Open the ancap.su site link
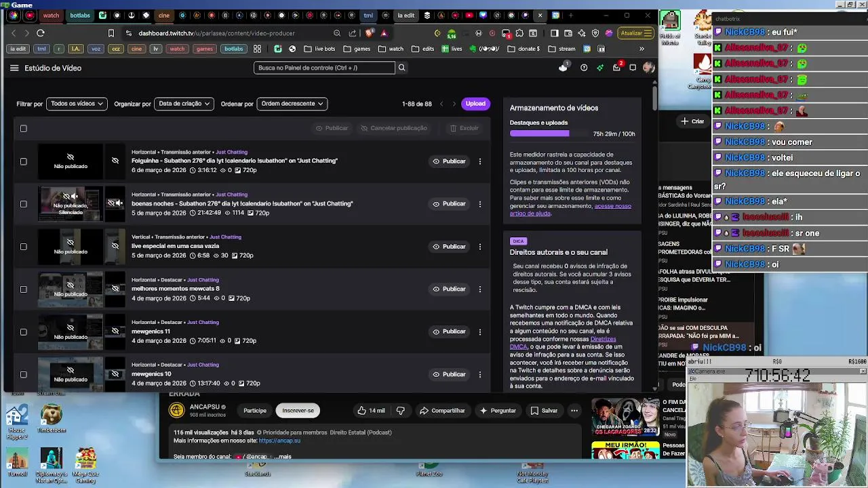Image resolution: width=868 pixels, height=488 pixels. 279,441
